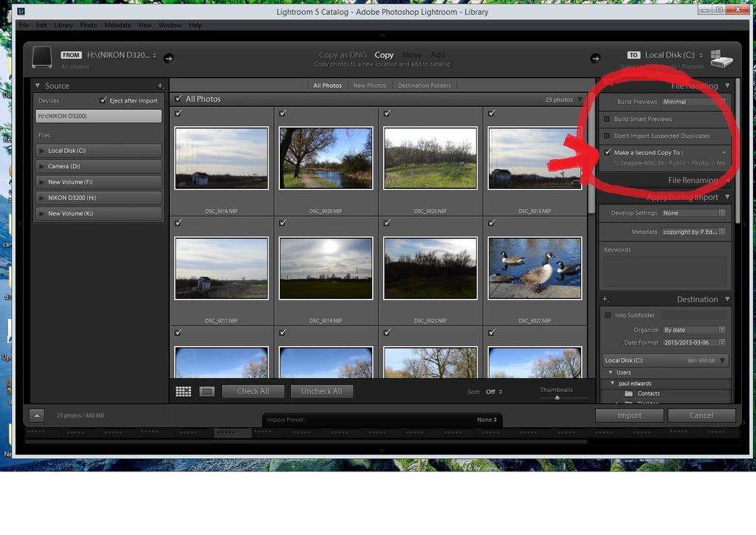756x535 pixels.
Task: Open Import Preset None dropdown
Action: tap(487, 420)
